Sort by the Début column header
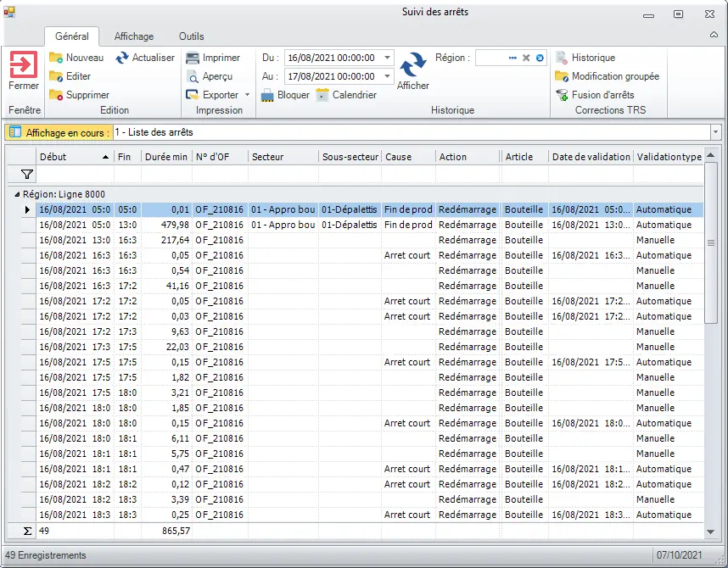 [x=75, y=157]
